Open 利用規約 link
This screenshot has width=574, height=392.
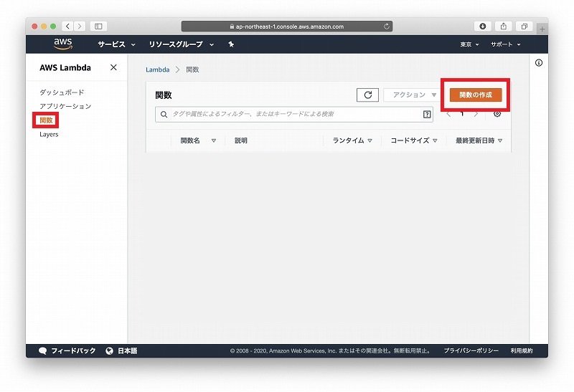(x=522, y=350)
